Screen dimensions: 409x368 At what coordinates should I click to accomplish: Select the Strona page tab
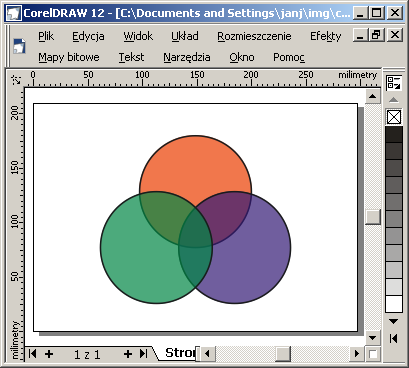177,353
